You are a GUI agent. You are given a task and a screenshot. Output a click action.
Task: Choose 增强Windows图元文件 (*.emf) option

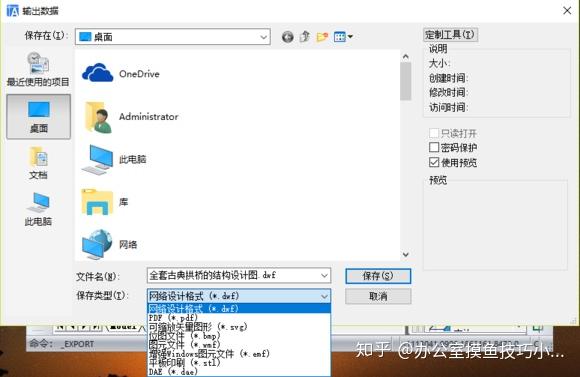[239, 354]
